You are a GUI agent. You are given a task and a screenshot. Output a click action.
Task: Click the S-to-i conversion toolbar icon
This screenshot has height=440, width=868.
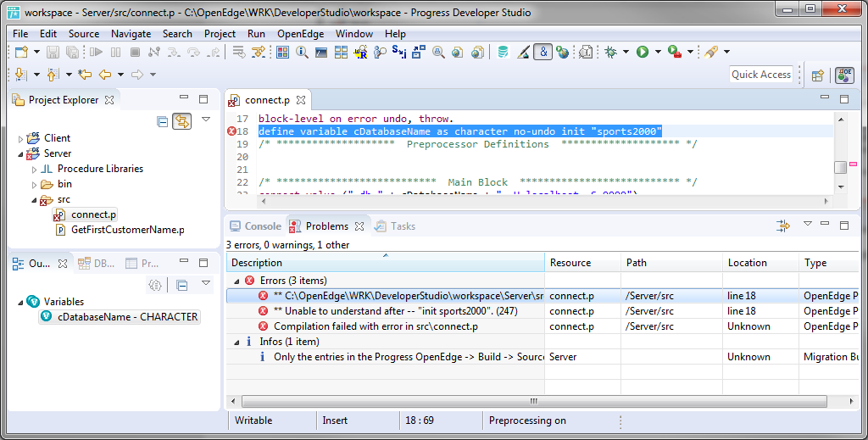[x=399, y=52]
